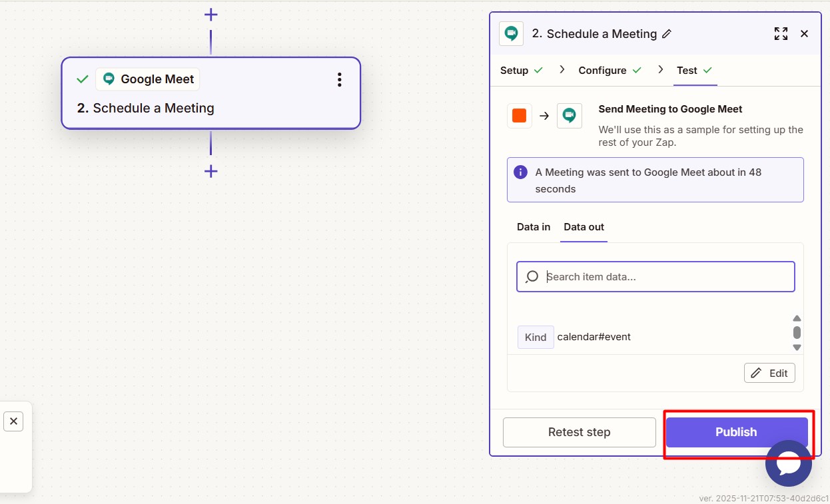This screenshot has width=830, height=504.
Task: Go to the Configure tab
Action: point(602,71)
